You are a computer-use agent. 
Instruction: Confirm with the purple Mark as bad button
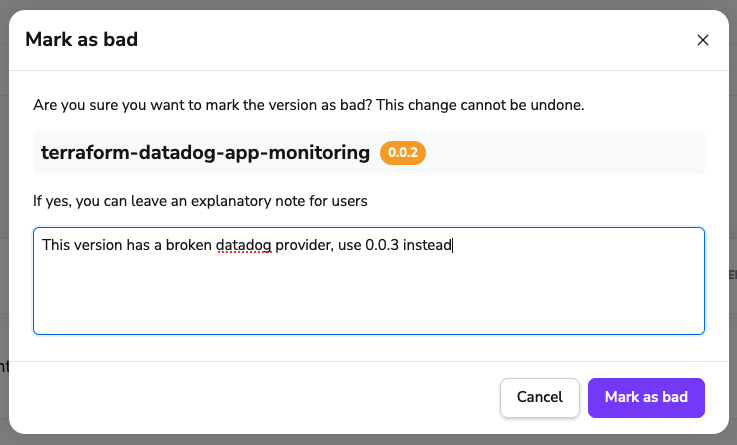646,397
